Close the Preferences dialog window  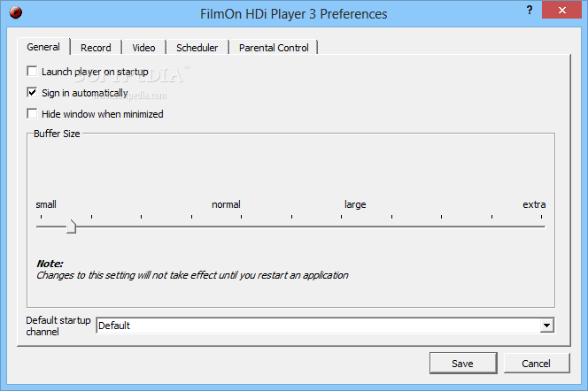point(561,10)
